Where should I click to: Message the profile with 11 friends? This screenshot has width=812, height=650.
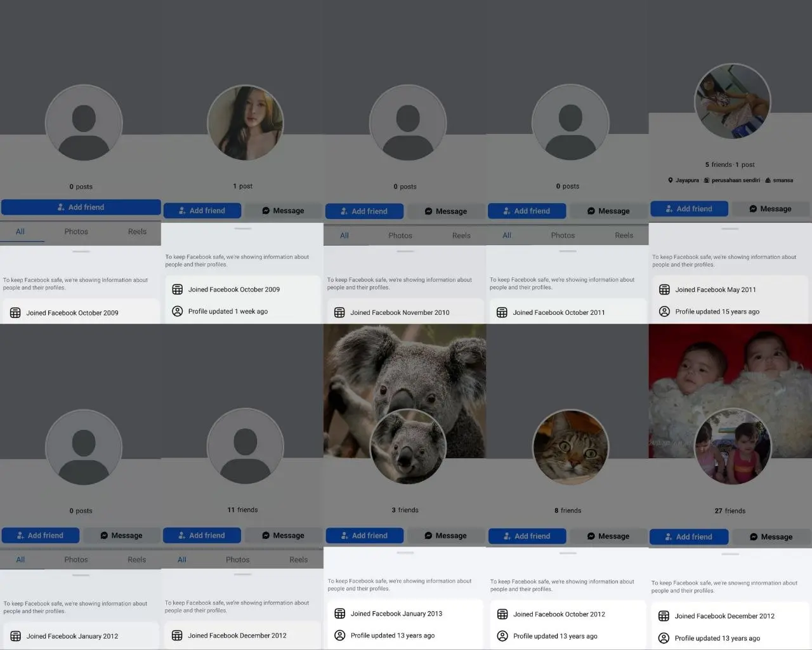(283, 536)
